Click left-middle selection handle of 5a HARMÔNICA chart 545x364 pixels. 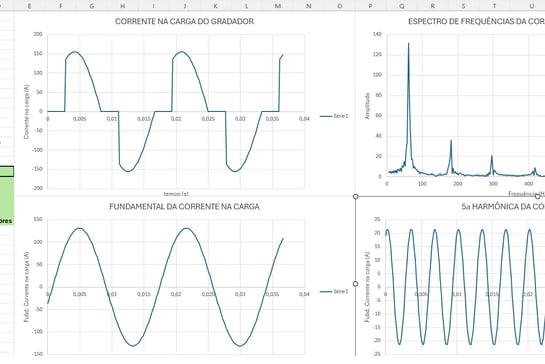coord(355,284)
